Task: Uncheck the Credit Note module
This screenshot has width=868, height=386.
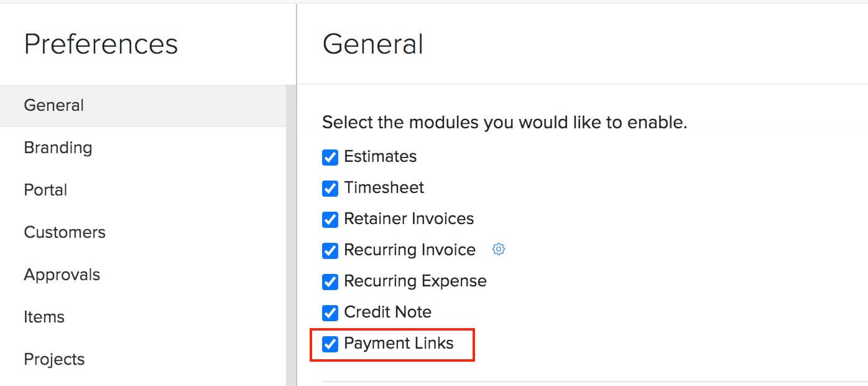Action: tap(330, 313)
